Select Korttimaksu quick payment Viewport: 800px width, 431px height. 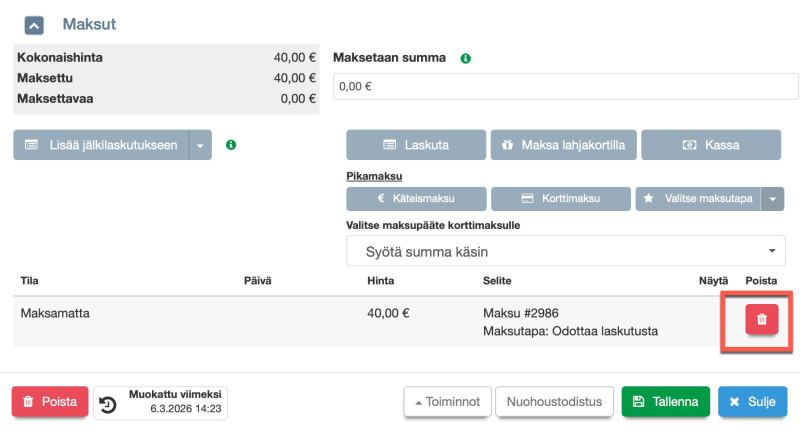coord(561,199)
